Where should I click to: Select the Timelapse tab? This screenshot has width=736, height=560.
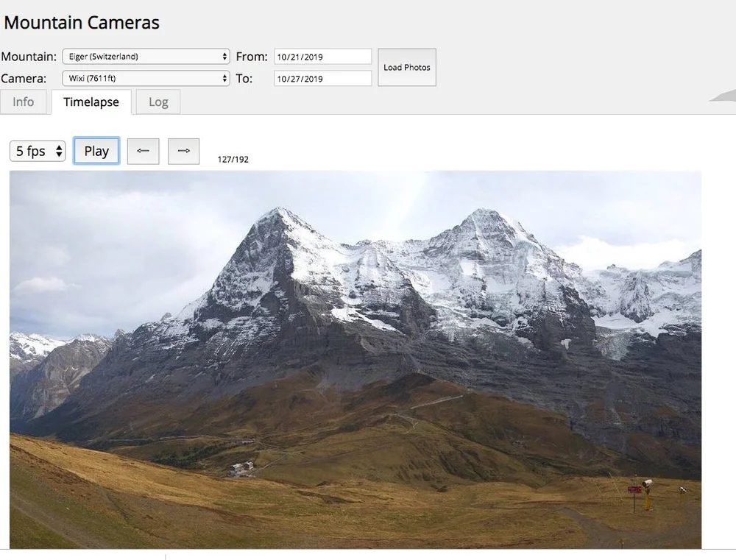(x=91, y=102)
